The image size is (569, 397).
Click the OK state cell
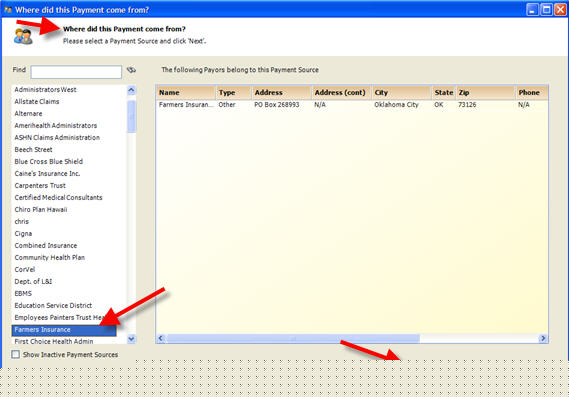[439, 105]
